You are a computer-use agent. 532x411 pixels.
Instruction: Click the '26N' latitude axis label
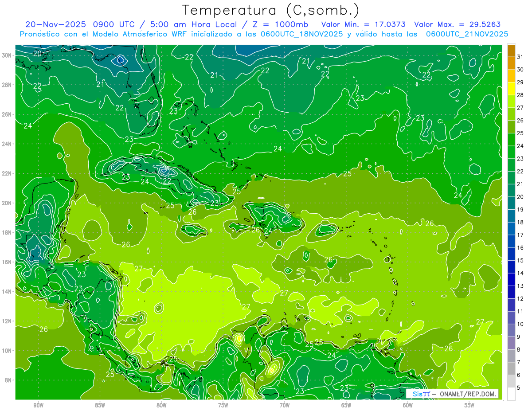pyautogui.click(x=7, y=114)
